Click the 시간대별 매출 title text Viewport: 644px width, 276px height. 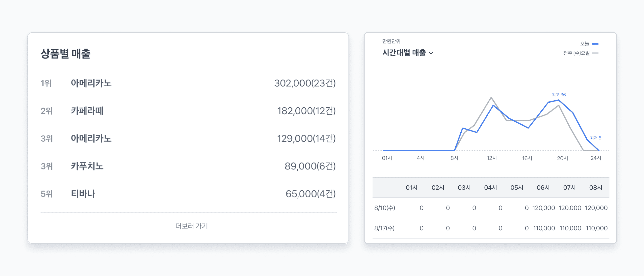pos(404,53)
